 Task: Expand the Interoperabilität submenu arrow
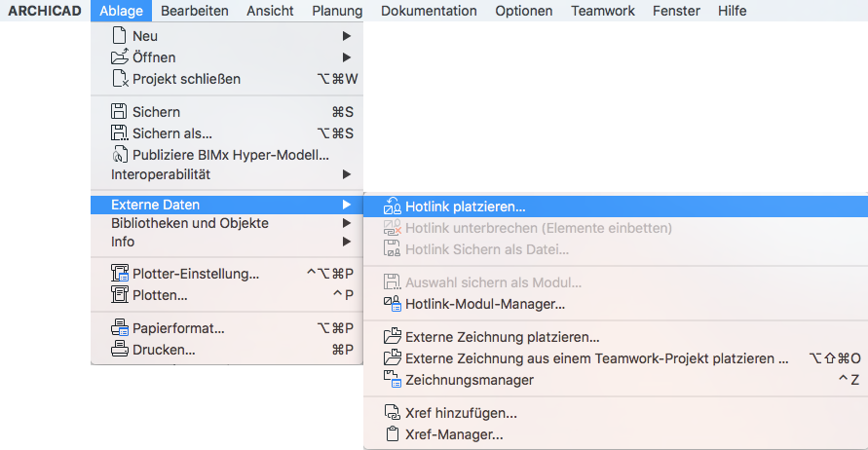pos(347,174)
